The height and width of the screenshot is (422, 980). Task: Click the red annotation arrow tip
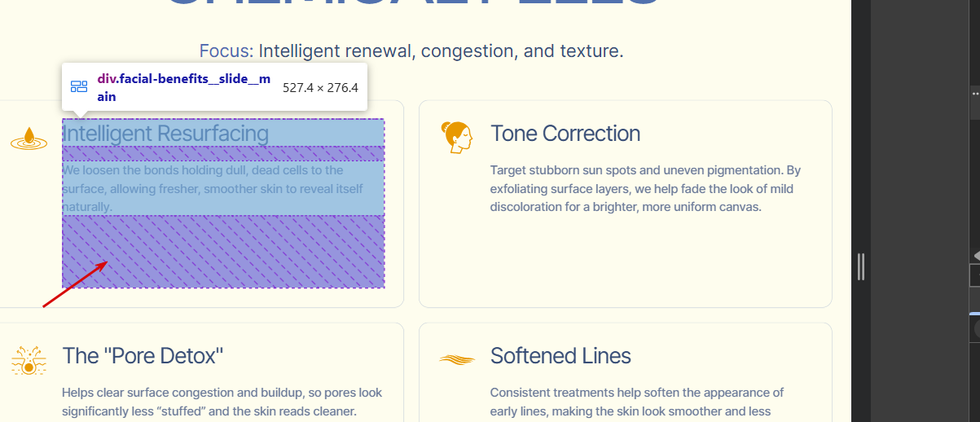coord(107,262)
